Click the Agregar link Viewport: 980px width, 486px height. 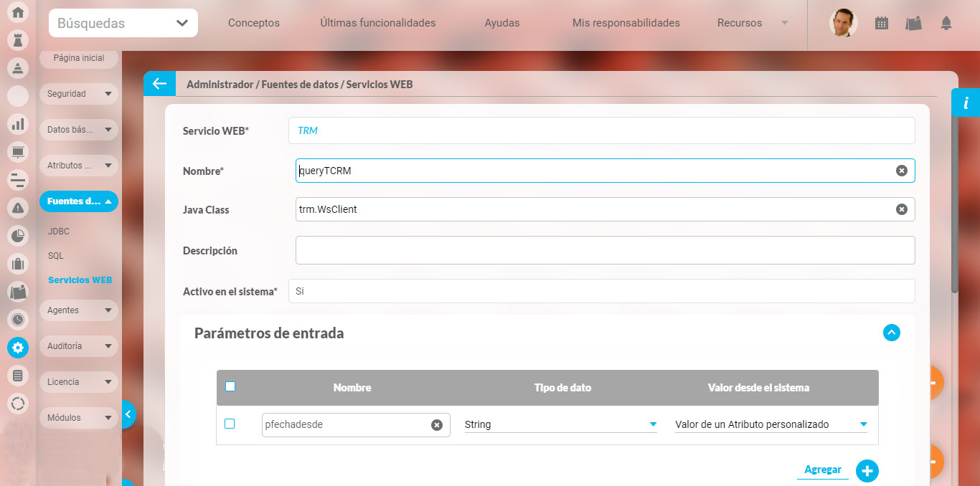pos(822,470)
